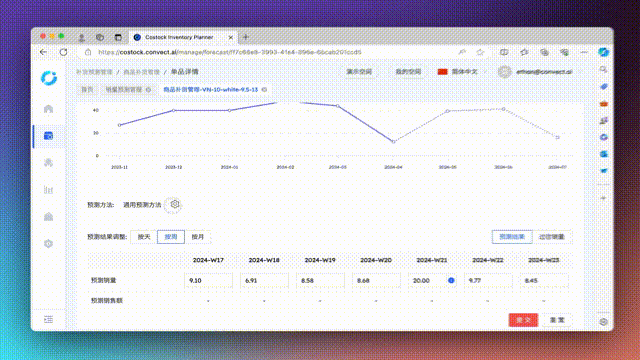The height and width of the screenshot is (360, 640).
Task: Click the favorite star in address bar
Action: tap(480, 52)
